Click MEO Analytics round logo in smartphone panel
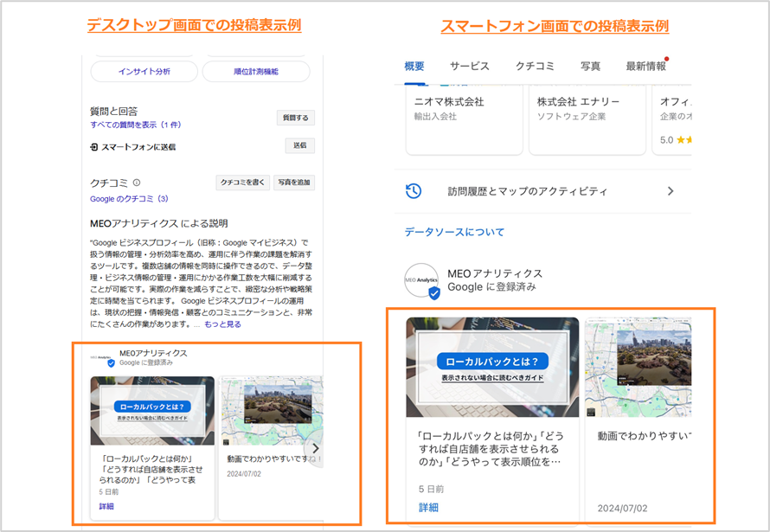The height and width of the screenshot is (532, 770). [x=420, y=279]
